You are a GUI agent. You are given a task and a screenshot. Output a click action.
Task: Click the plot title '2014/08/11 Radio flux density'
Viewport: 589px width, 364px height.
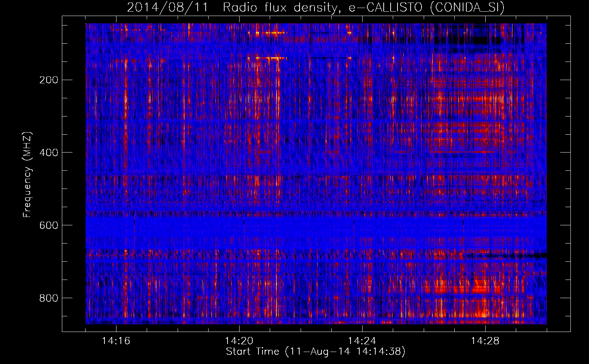coord(316,7)
